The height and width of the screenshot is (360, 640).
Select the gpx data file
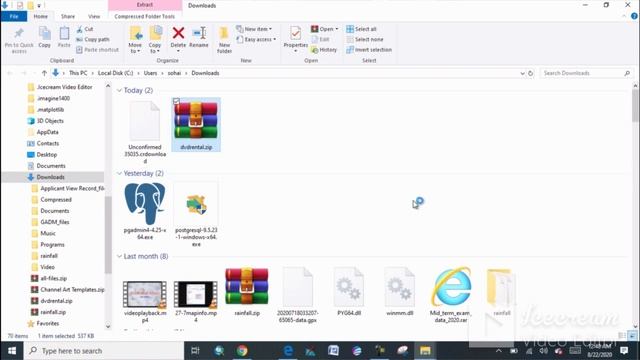[x=298, y=295]
